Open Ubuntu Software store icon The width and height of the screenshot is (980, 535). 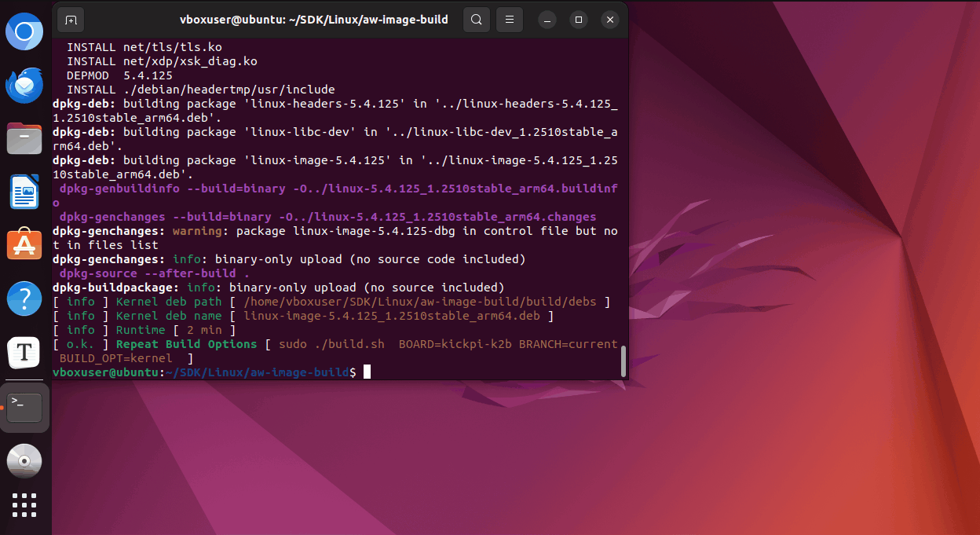(x=24, y=245)
